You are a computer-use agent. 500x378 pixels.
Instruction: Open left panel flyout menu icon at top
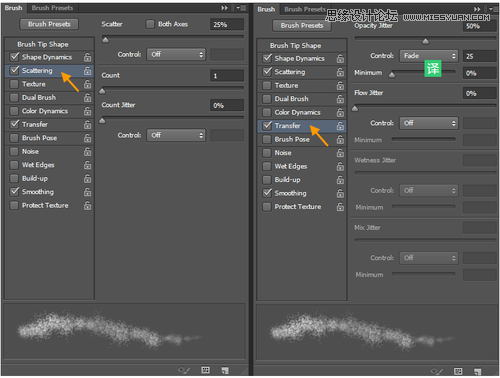[x=240, y=8]
